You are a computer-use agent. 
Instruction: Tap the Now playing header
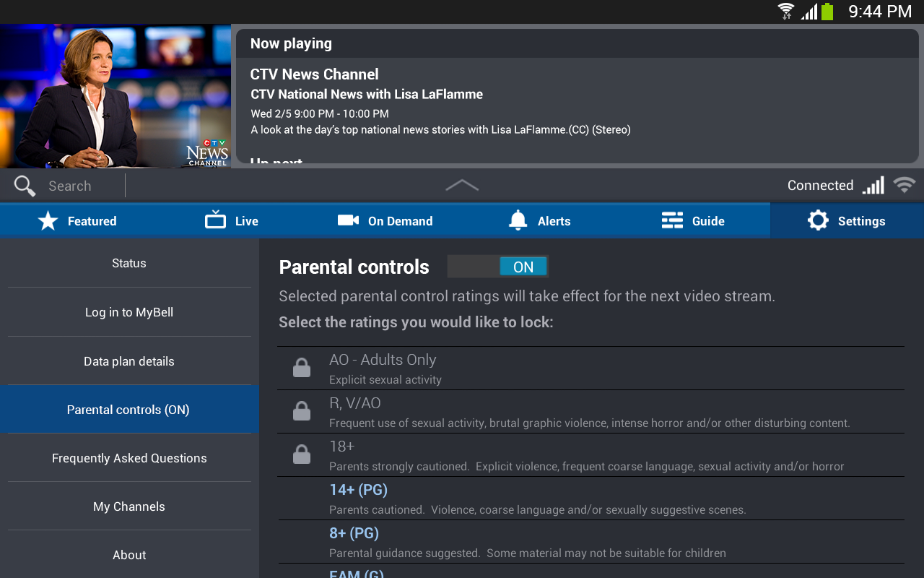coord(291,43)
